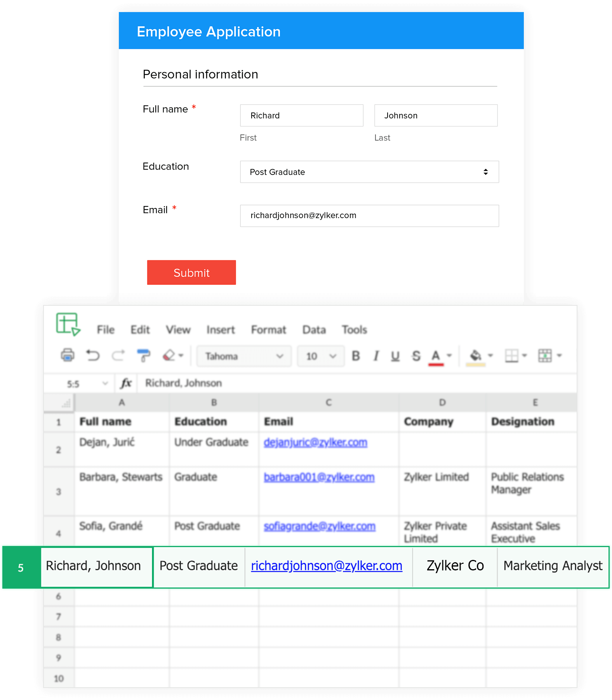Click the formula bar showing Richard, Johnson

click(357, 383)
